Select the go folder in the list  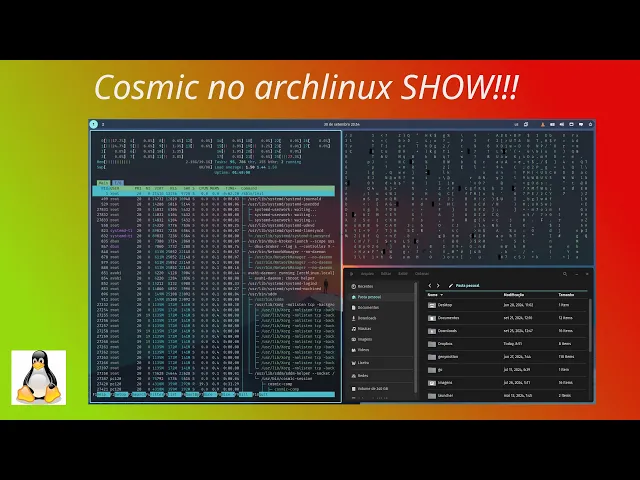pos(507,370)
